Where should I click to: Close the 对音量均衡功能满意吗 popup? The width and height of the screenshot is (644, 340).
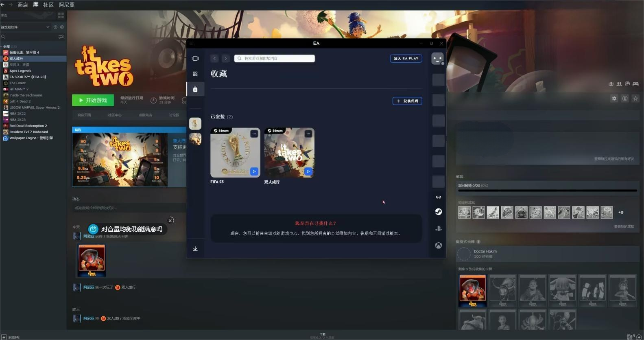pos(170,220)
